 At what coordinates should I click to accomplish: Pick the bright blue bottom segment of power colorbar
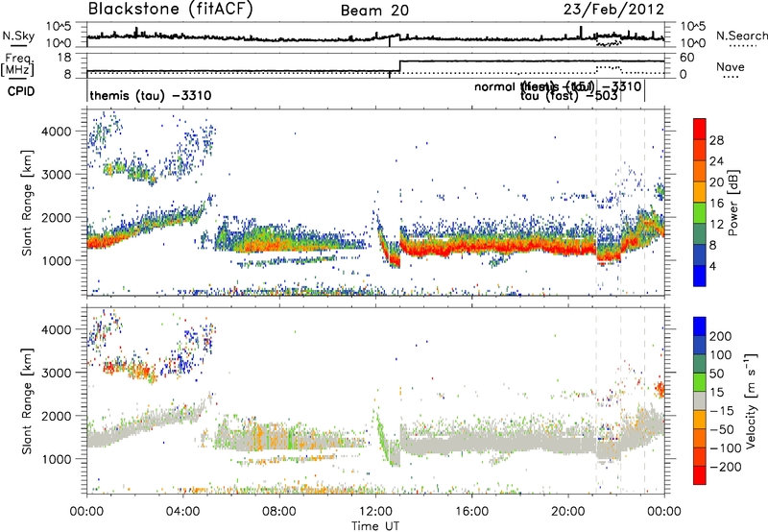coord(700,276)
